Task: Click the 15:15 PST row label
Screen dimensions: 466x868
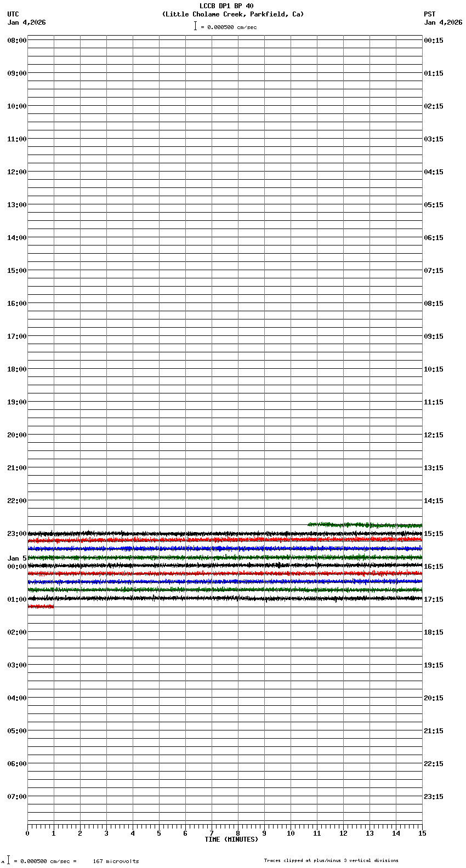Action: [434, 534]
